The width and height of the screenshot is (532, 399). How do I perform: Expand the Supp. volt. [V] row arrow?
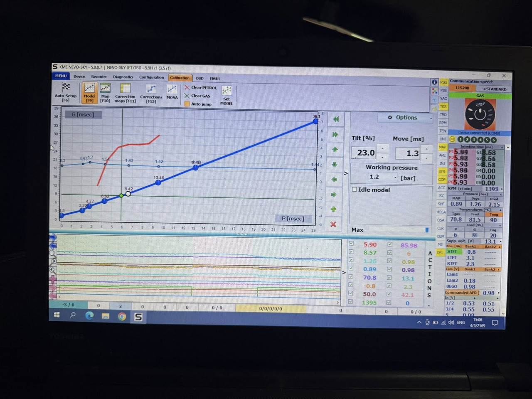click(x=500, y=241)
